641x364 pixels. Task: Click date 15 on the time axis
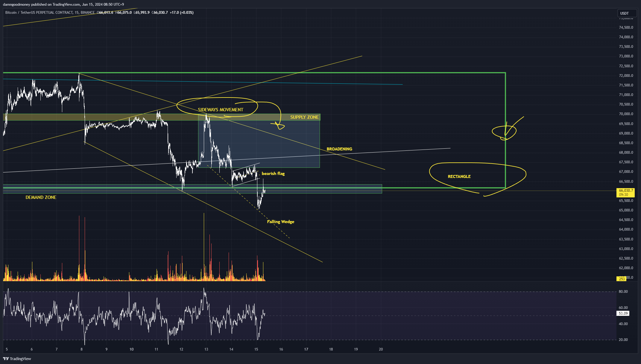pyautogui.click(x=256, y=349)
